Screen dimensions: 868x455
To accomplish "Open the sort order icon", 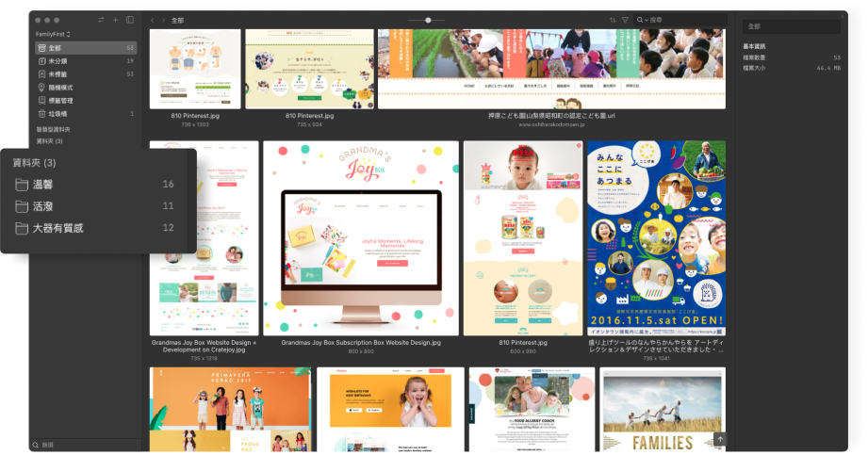I will click(613, 20).
